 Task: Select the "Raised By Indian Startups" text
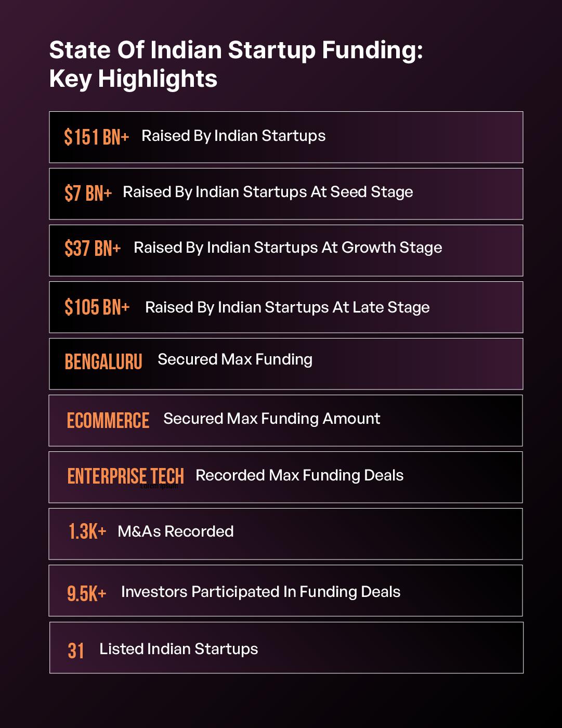pos(233,136)
